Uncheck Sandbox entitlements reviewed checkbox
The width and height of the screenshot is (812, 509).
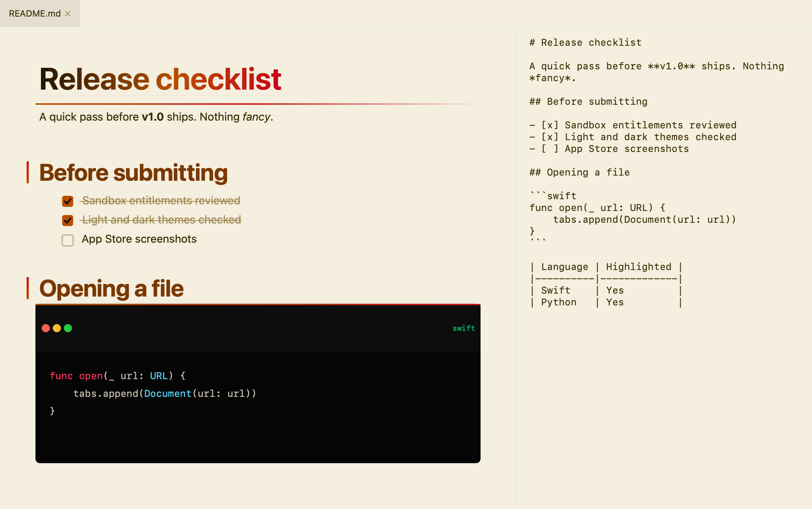(68, 201)
